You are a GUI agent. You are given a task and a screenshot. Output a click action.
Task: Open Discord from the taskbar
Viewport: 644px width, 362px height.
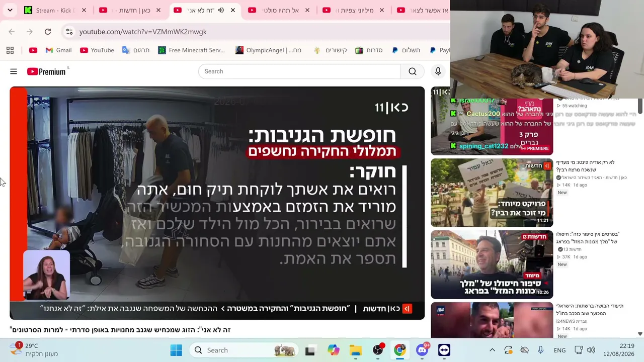pos(422,350)
